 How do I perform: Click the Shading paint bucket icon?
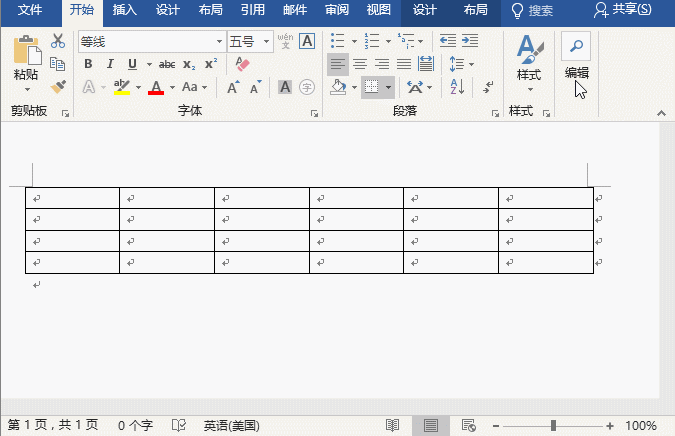point(338,87)
